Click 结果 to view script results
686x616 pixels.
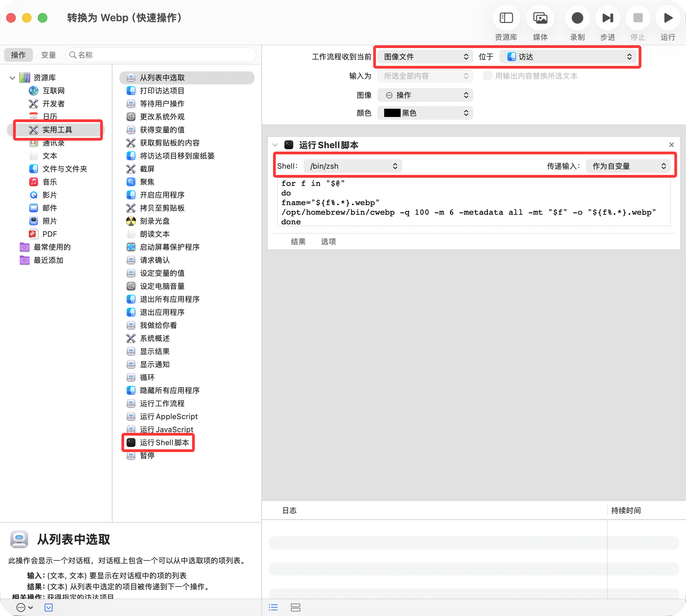pos(298,241)
